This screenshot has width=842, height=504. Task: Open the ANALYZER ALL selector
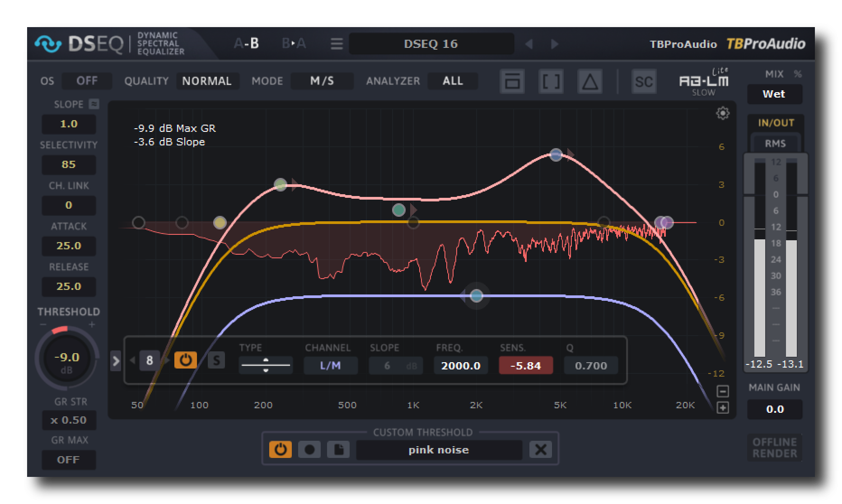coord(453,81)
